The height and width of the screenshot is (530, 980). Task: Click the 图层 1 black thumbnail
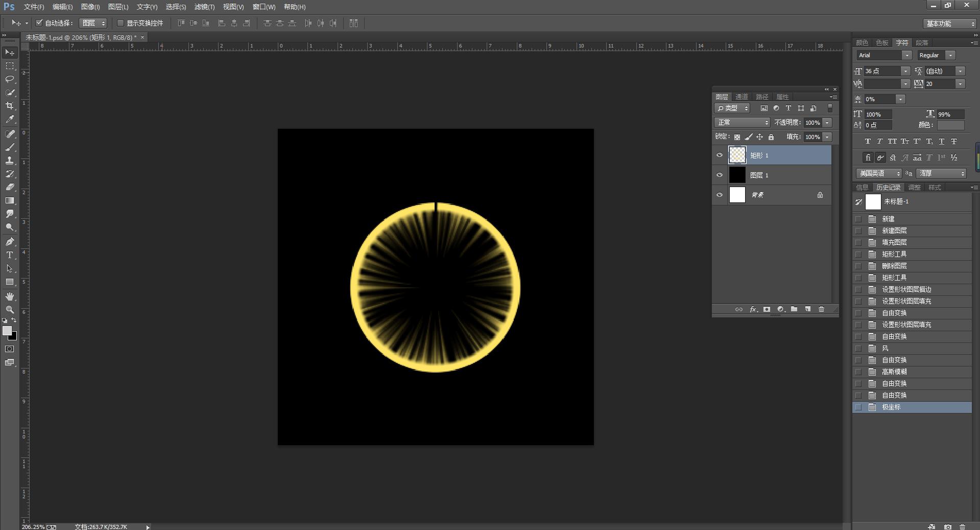click(737, 175)
